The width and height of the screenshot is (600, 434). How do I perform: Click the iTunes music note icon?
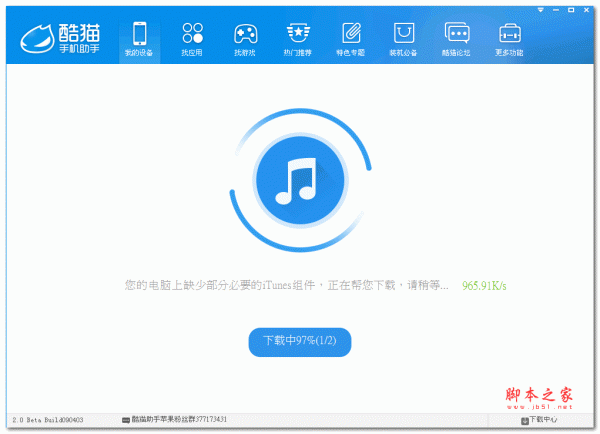300,180
